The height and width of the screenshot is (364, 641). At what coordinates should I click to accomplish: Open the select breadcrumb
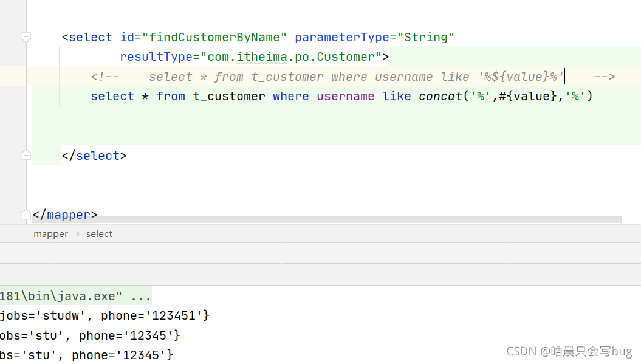[99, 233]
